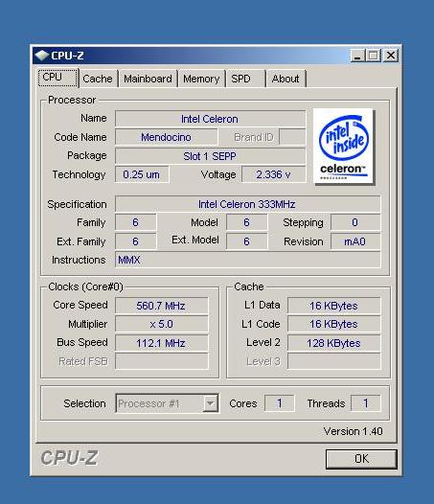Select the CPU tab
The image size is (434, 504).
click(58, 78)
